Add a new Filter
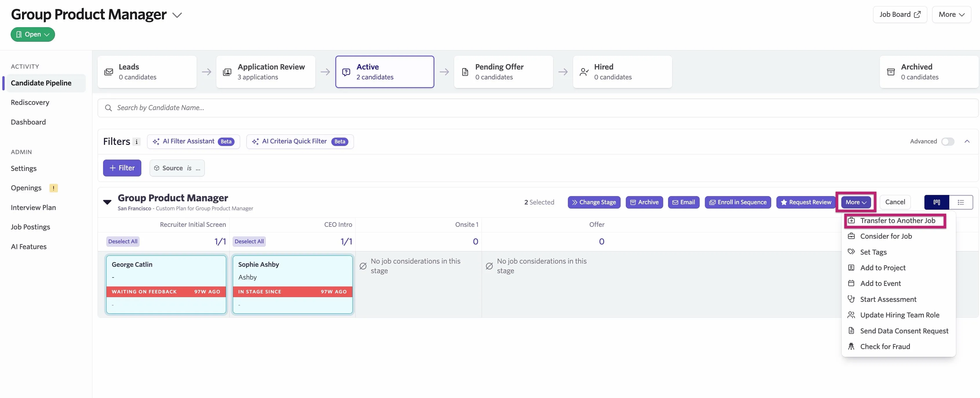The width and height of the screenshot is (980, 398). click(122, 168)
